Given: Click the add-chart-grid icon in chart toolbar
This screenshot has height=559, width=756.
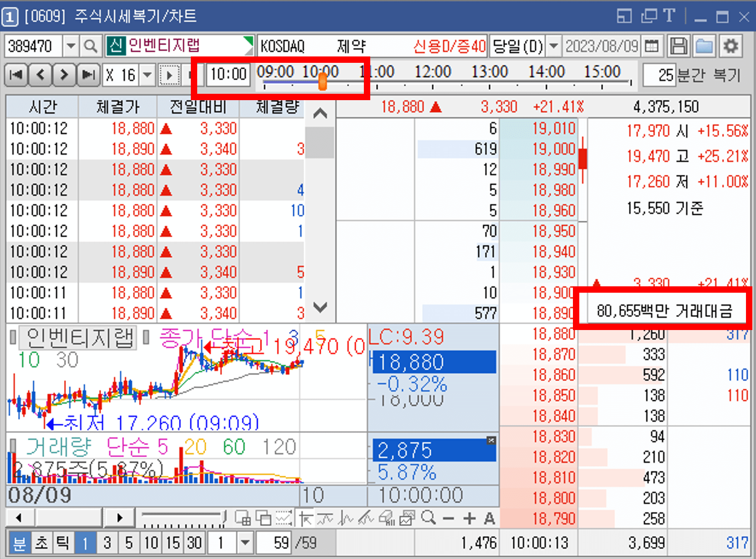Looking at the screenshot, I should click(x=243, y=518).
